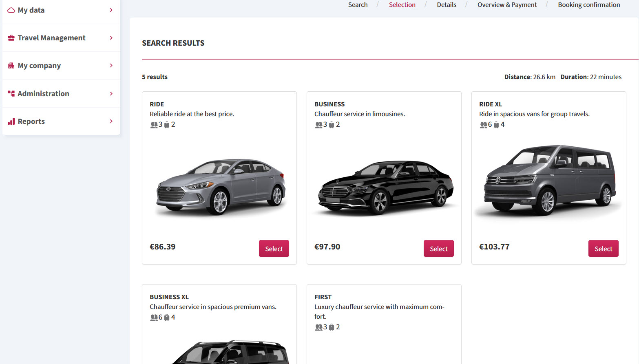The width and height of the screenshot is (639, 364).
Task: Select the RIDE option for €86.39
Action: pos(274,249)
